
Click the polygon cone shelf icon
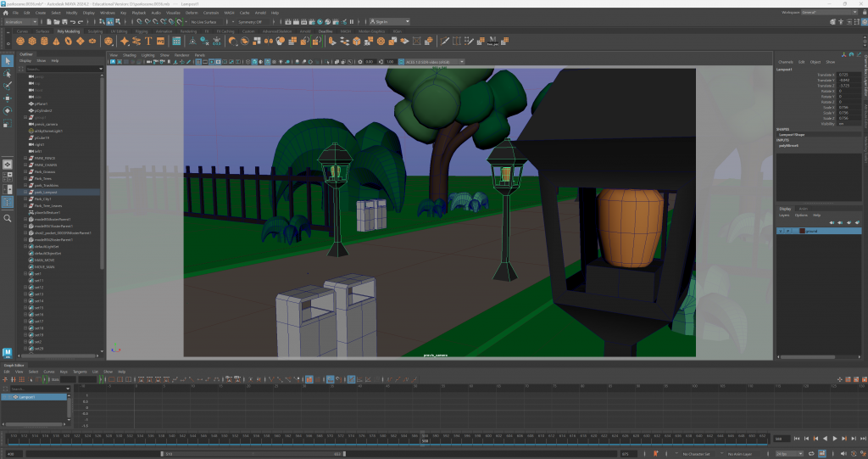click(56, 41)
